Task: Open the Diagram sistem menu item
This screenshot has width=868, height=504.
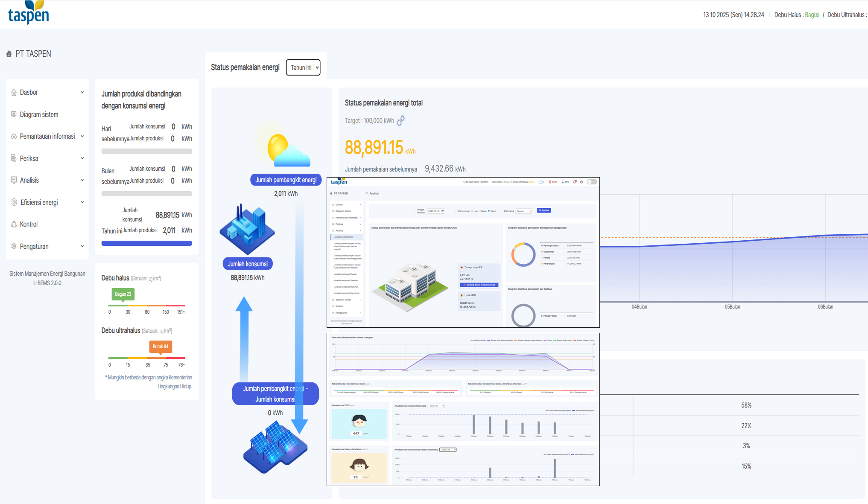Action: pos(39,114)
